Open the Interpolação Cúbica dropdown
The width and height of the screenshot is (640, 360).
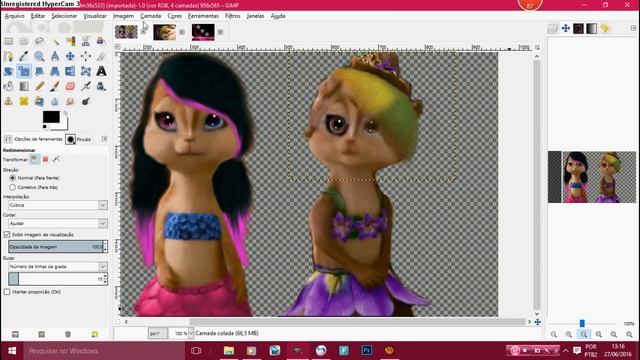[x=58, y=205]
